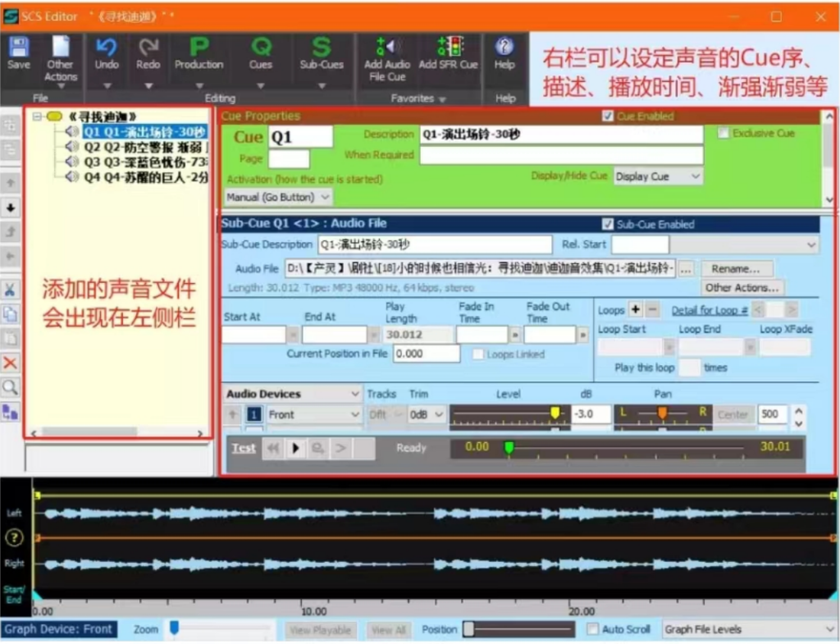
Task: Click the Other Actions... button
Action: (x=742, y=288)
